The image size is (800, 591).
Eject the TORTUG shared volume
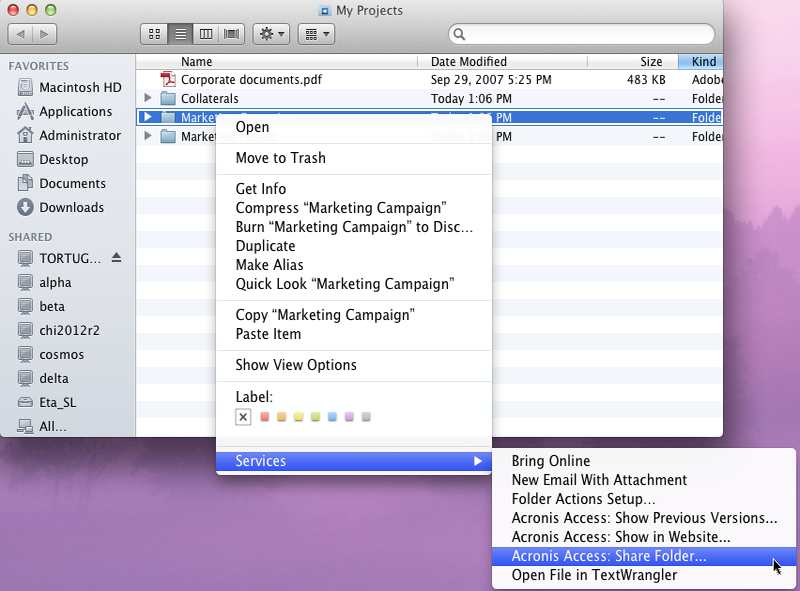(x=116, y=258)
